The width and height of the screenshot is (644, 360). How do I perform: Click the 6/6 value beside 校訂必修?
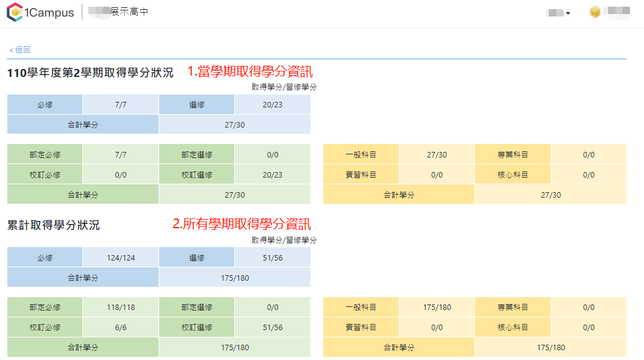pyautogui.click(x=121, y=328)
